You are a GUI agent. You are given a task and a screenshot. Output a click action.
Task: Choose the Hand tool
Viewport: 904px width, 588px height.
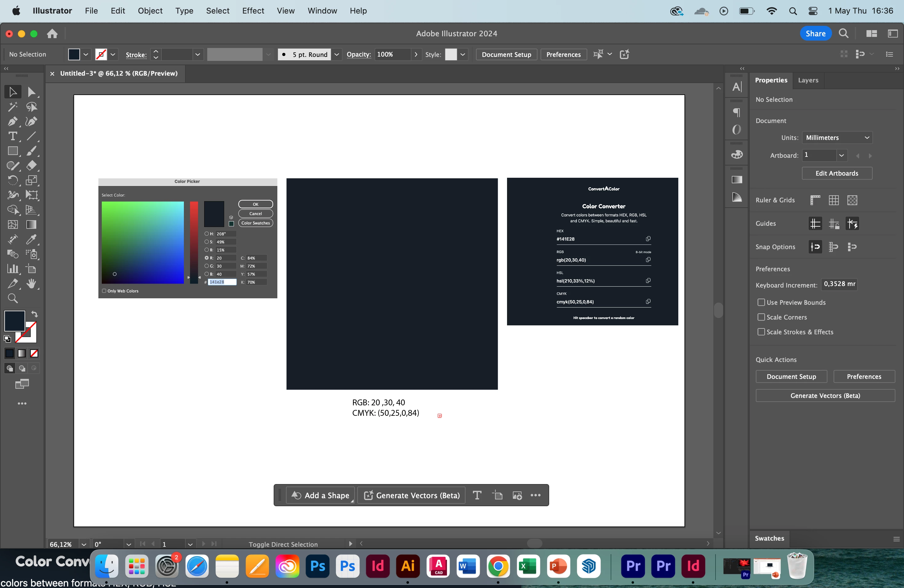31,284
